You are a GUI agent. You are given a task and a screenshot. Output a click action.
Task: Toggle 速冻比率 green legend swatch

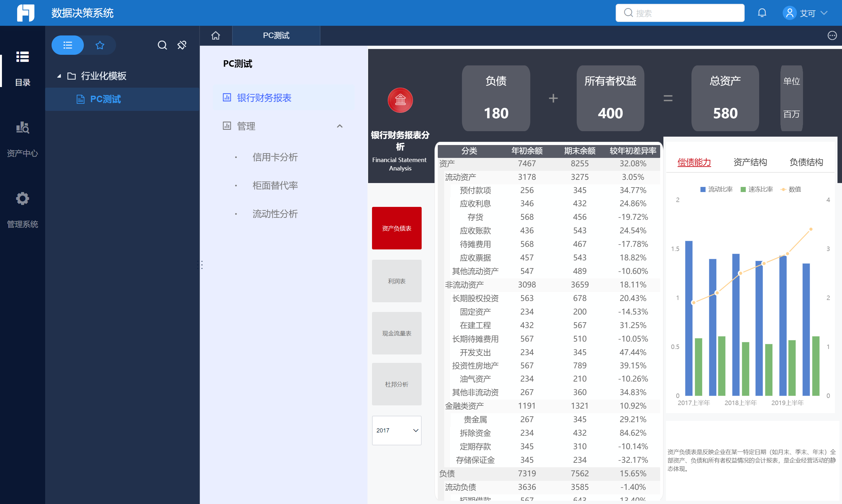743,189
